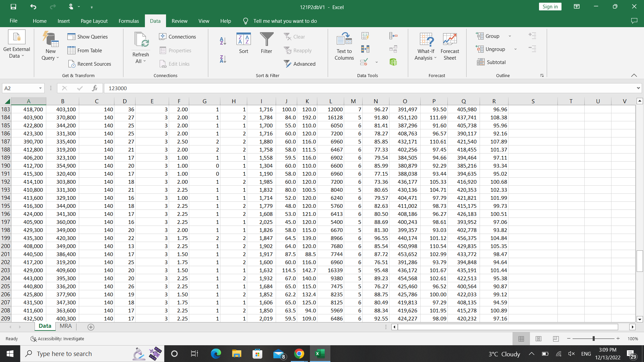The height and width of the screenshot is (362, 644).
Task: Open the Formulas ribbon tab
Action: pos(128,21)
